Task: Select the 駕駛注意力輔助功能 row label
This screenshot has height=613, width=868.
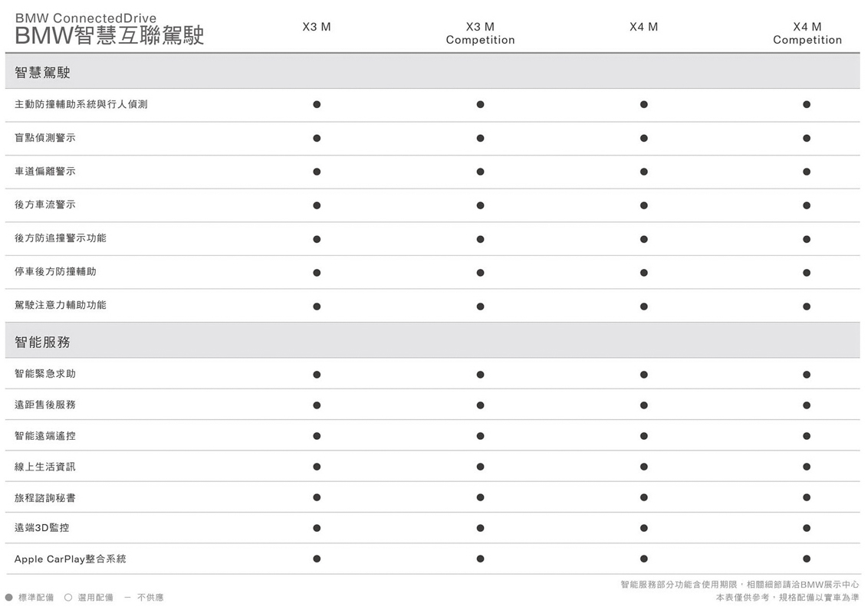Action: [61, 306]
